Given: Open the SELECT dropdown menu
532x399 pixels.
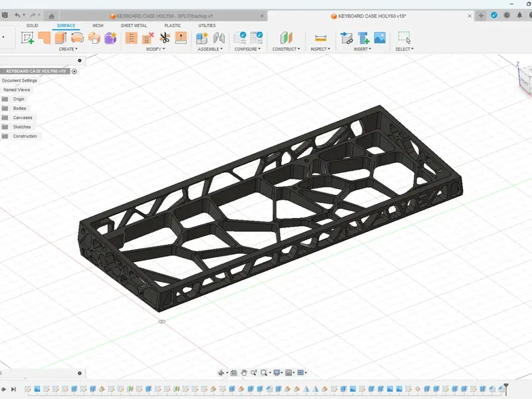Looking at the screenshot, I should [404, 49].
